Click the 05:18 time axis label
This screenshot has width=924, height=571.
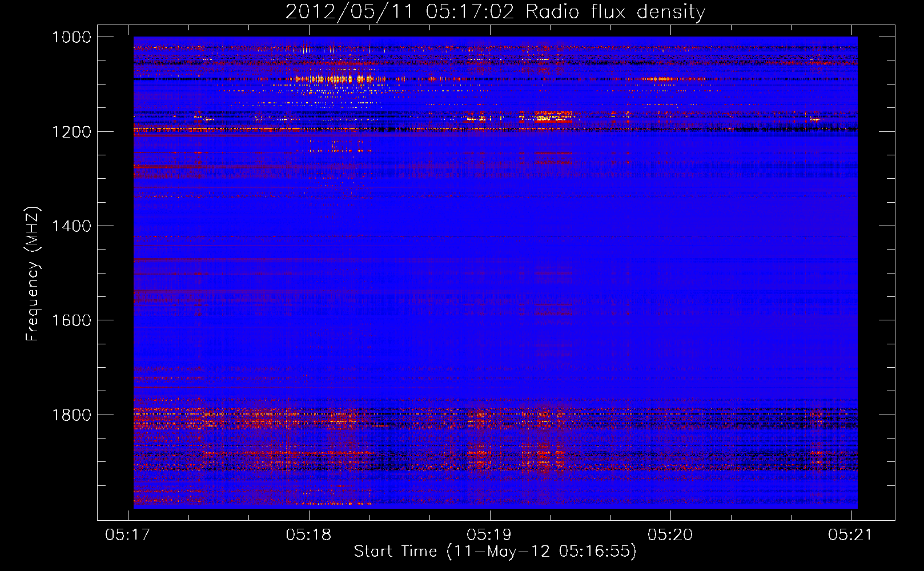coord(308,535)
